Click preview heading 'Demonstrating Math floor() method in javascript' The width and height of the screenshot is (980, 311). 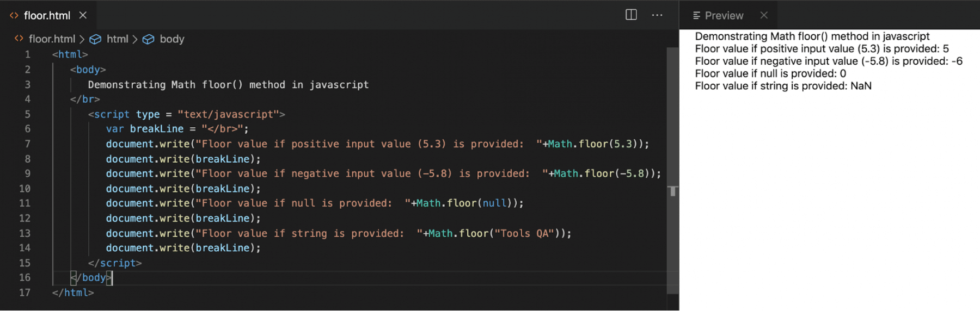[x=812, y=36]
